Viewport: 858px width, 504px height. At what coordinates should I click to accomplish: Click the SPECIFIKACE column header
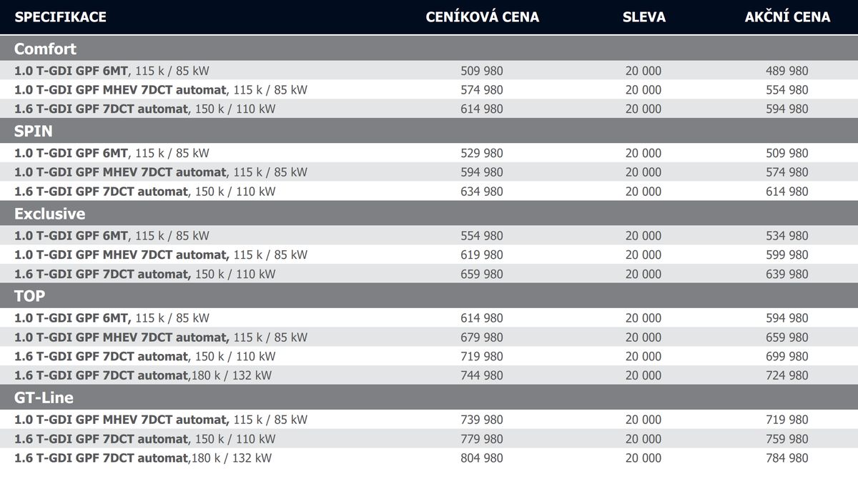pos(60,17)
